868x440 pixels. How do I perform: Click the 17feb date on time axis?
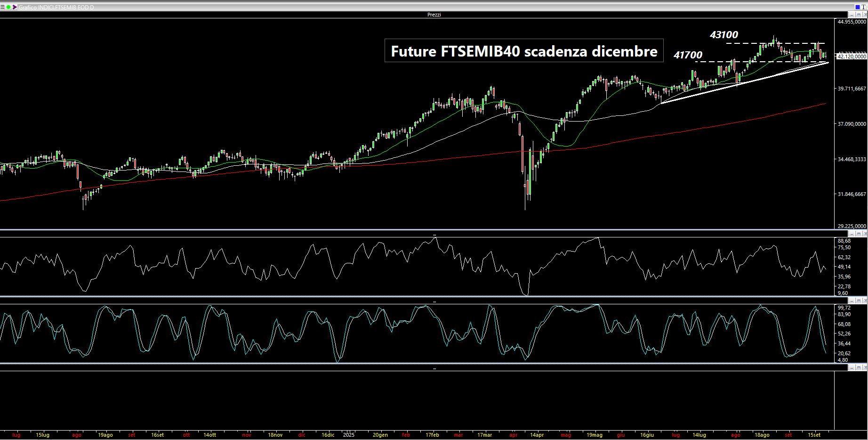432,435
